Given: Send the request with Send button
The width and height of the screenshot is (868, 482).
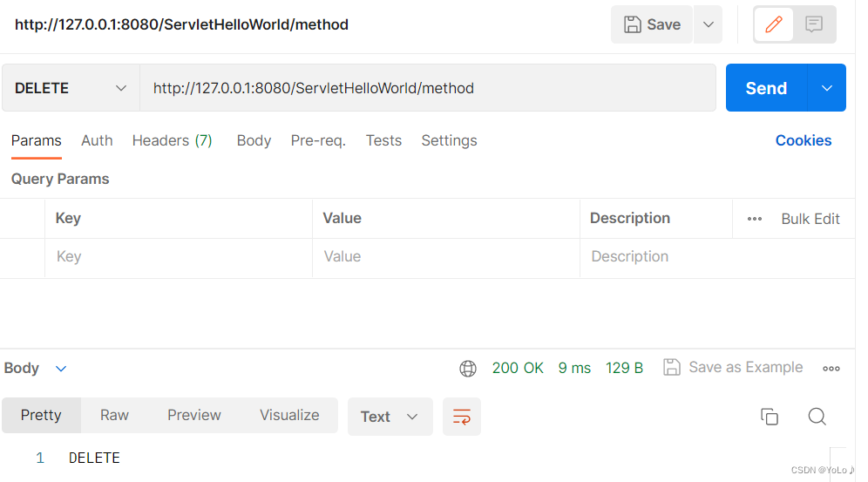Looking at the screenshot, I should (766, 88).
